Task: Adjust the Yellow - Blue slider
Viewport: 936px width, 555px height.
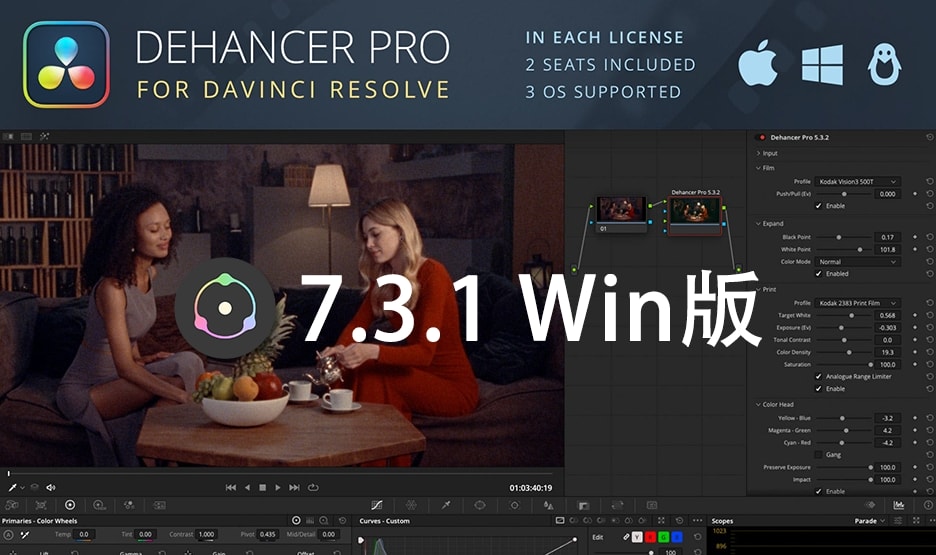Action: 843,418
